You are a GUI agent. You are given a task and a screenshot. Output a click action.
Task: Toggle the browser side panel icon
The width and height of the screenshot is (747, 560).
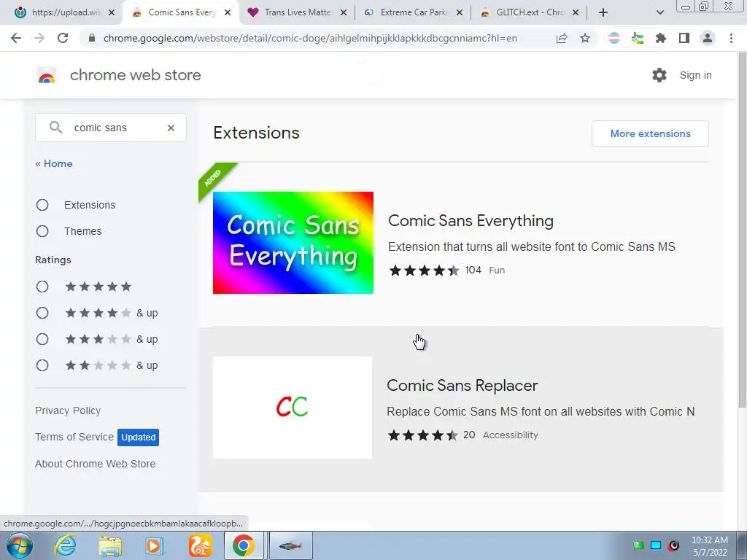tap(684, 38)
